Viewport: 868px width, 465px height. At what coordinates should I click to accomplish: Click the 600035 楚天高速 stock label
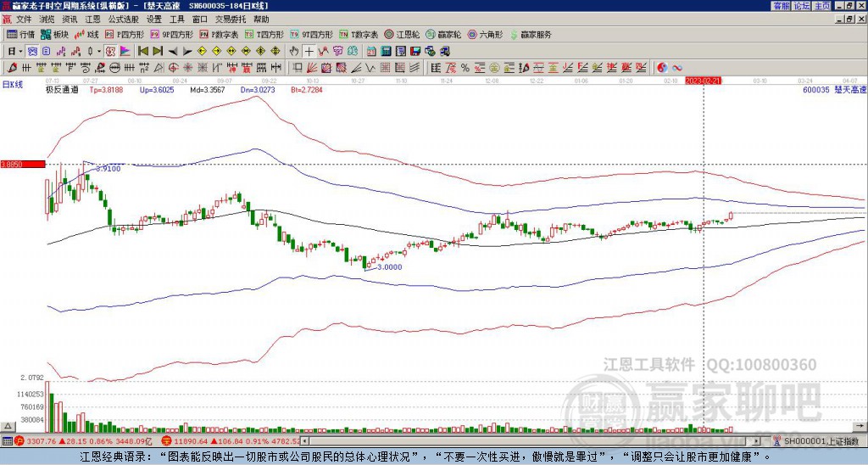click(x=834, y=89)
